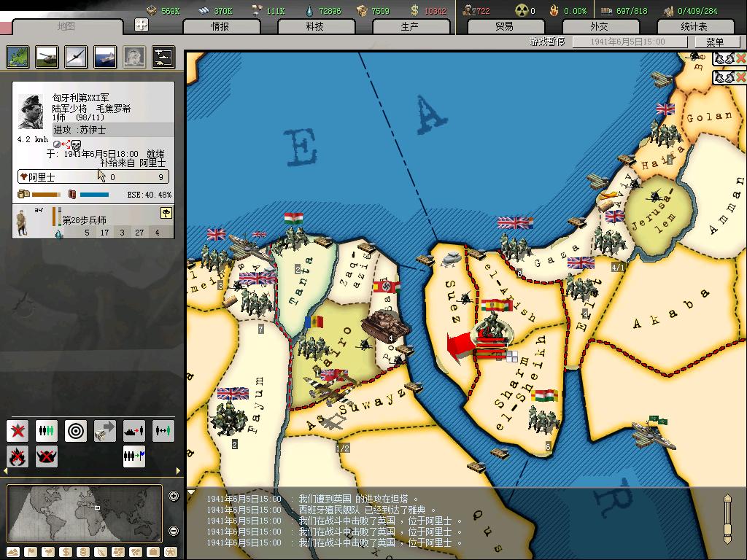Open the 外交 tab
The height and width of the screenshot is (560, 747).
coord(600,27)
